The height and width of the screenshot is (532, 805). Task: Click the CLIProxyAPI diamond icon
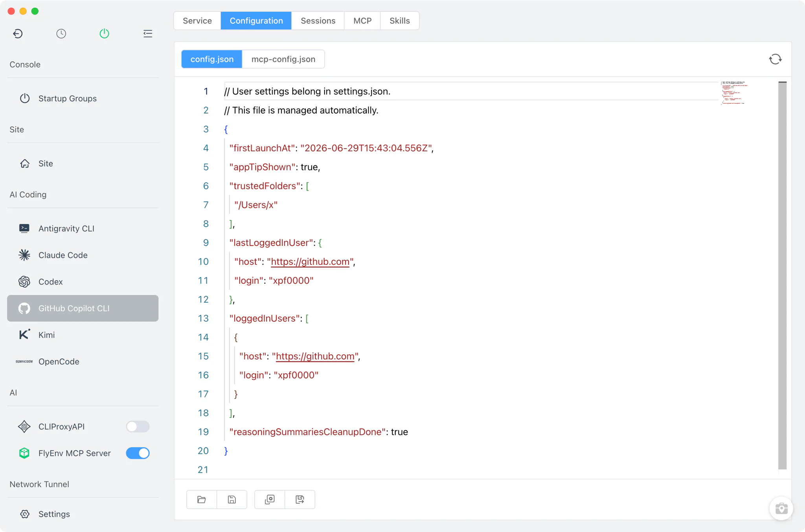coord(24,426)
